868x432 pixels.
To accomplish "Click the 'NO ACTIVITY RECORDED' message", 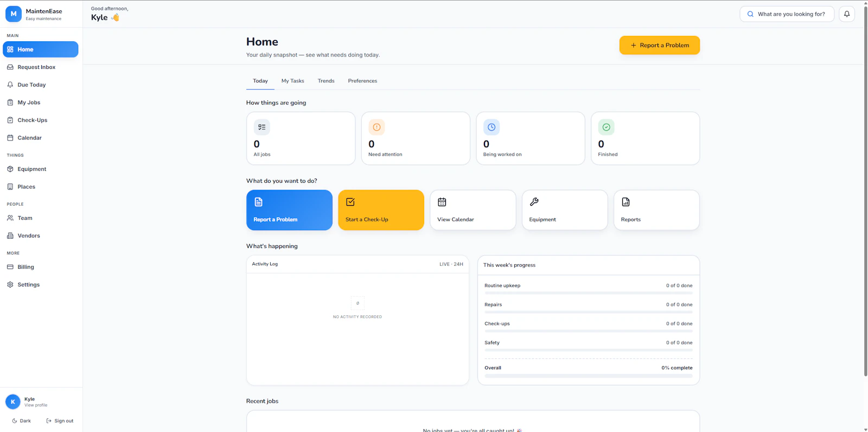I will 358,317.
